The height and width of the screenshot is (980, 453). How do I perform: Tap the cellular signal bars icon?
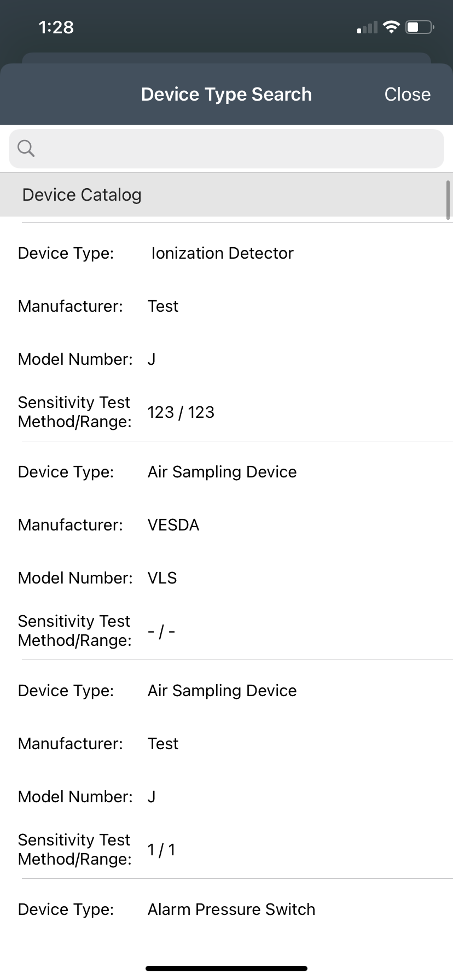367,27
